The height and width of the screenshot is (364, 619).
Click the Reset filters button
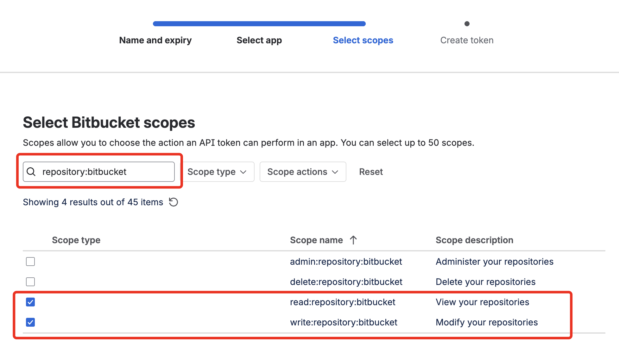pyautogui.click(x=371, y=172)
